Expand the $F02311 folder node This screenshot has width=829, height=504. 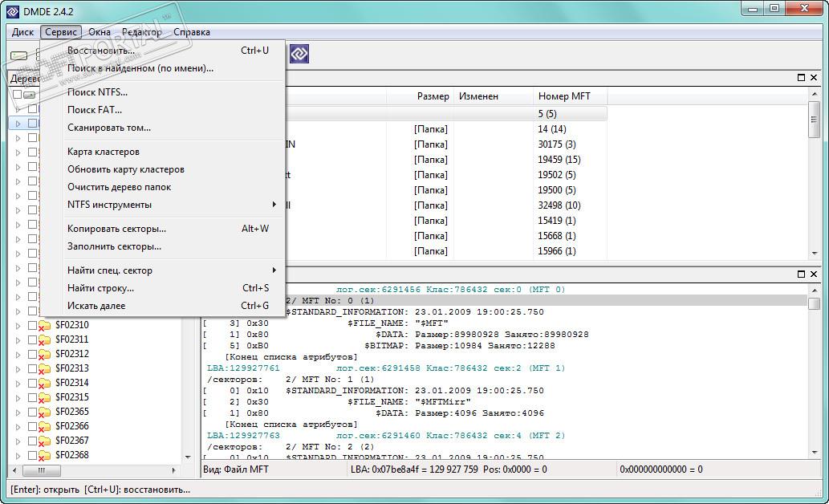coord(18,340)
